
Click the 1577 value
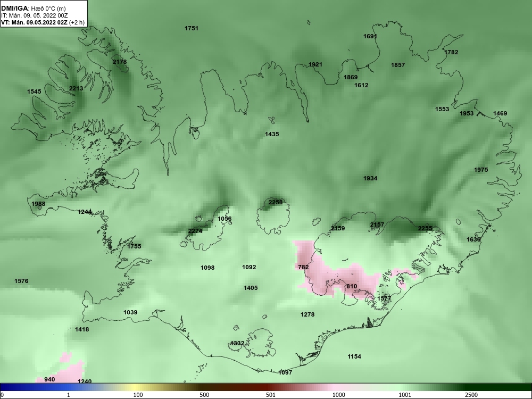pyautogui.click(x=385, y=298)
